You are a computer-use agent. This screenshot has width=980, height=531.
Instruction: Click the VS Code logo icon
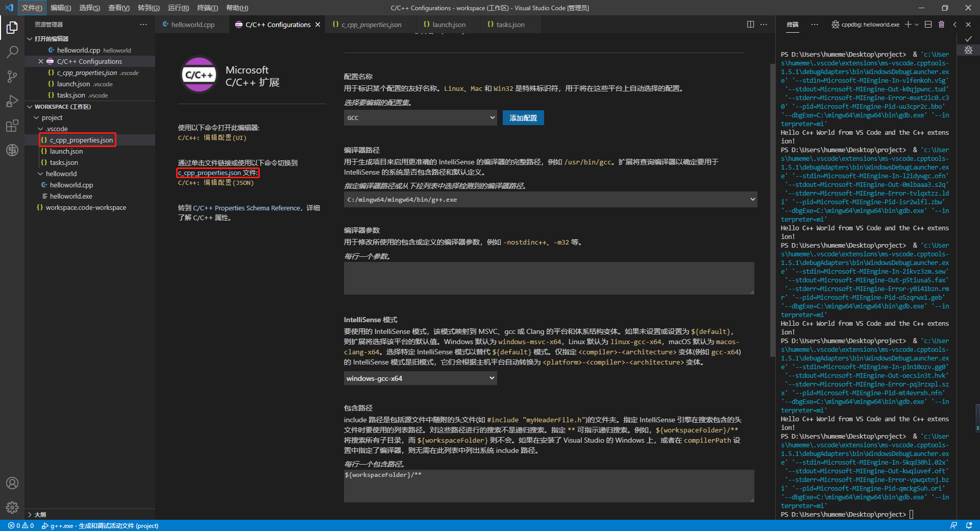9,8
